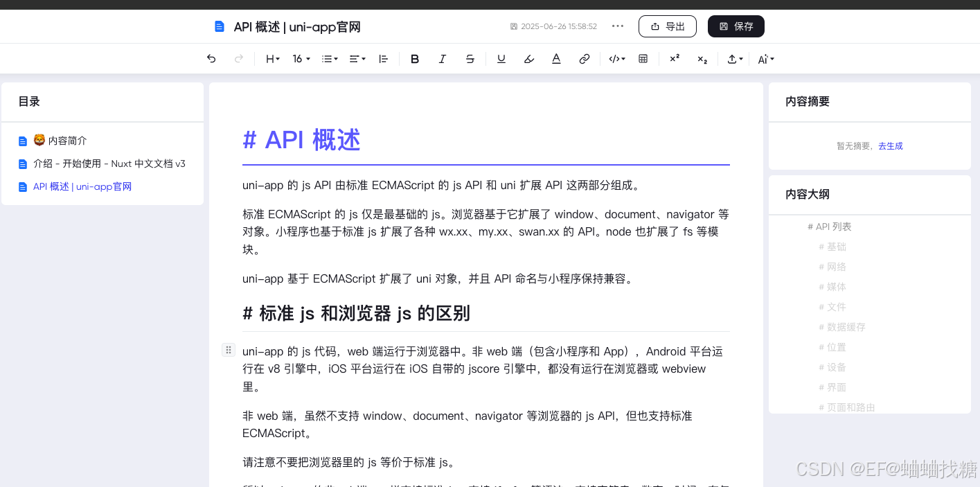This screenshot has width=980, height=487.
Task: Open the code block dropdown
Action: tap(617, 59)
